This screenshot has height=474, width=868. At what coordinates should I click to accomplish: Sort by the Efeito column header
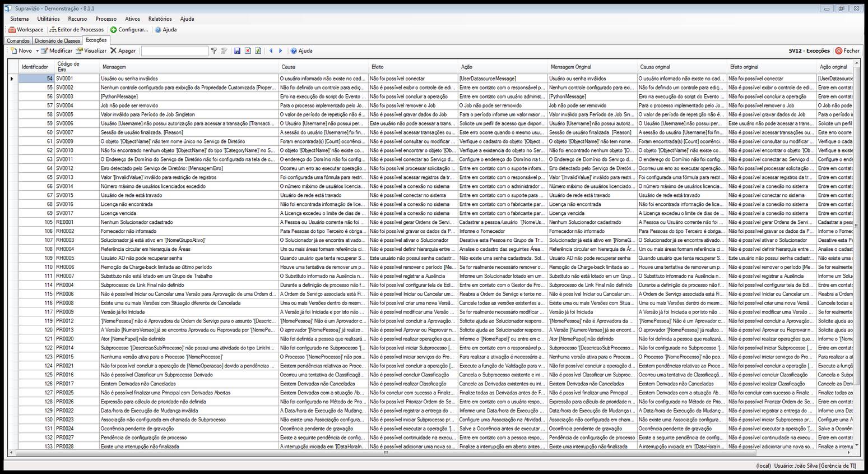413,67
